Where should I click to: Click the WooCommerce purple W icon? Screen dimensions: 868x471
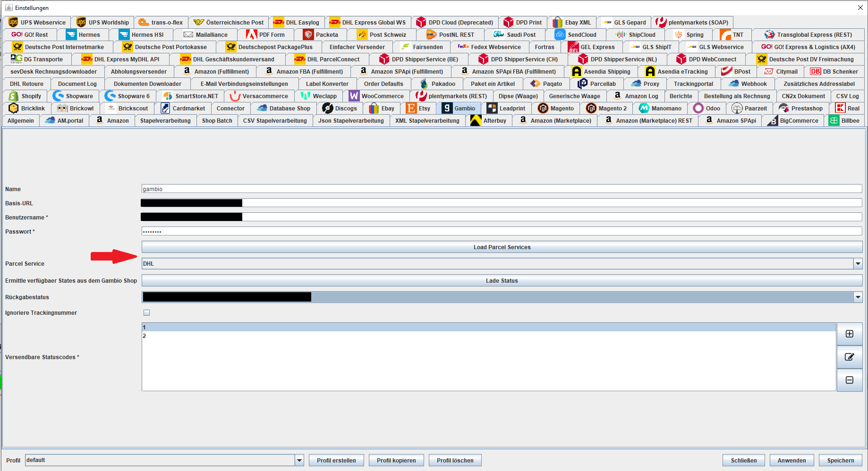point(354,96)
